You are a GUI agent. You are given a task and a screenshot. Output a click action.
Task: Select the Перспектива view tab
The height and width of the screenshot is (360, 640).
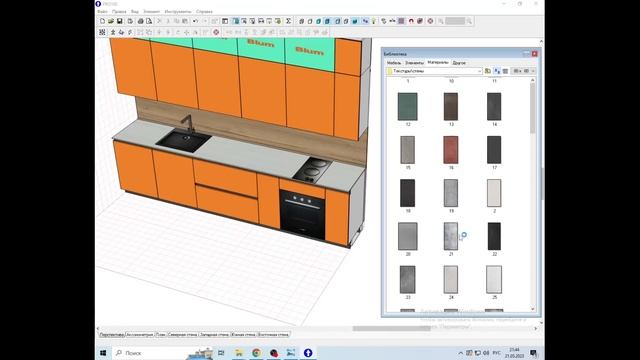112,334
